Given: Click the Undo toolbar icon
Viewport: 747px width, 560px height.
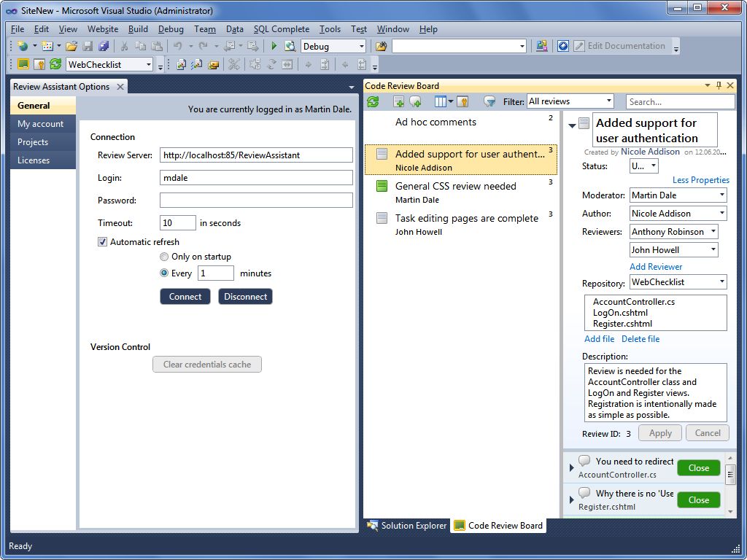Looking at the screenshot, I should (178, 45).
